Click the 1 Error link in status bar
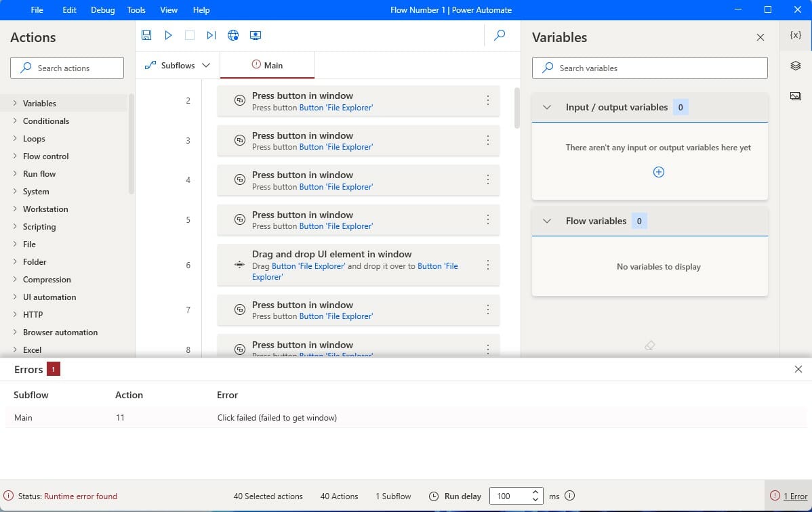This screenshot has height=512, width=812. pos(795,496)
